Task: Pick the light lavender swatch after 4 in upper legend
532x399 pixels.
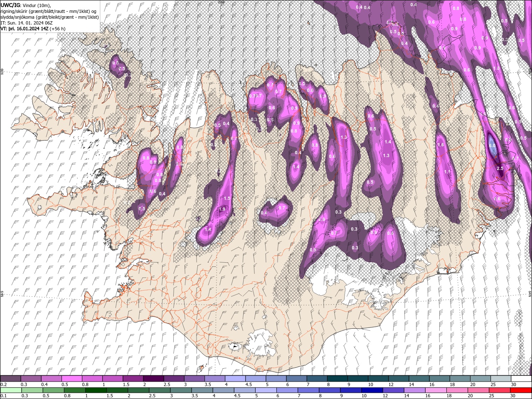Action: point(235,379)
